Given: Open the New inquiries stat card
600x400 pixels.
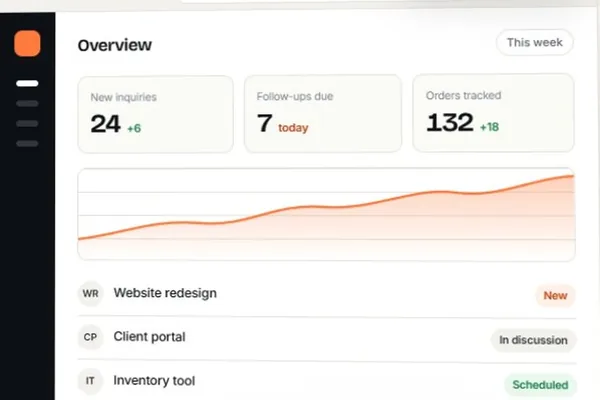Looking at the screenshot, I should 155,114.
